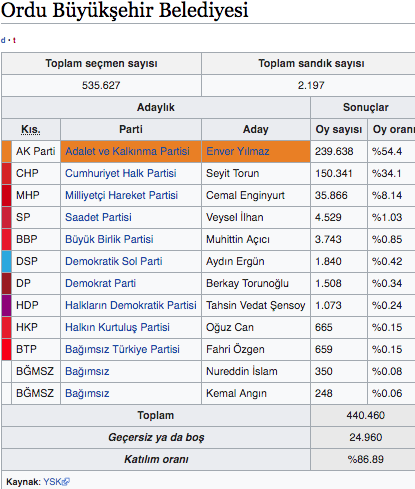Screen dimensions: 415x489
Task: Open the 't' template talk link
Action: click(x=14, y=40)
